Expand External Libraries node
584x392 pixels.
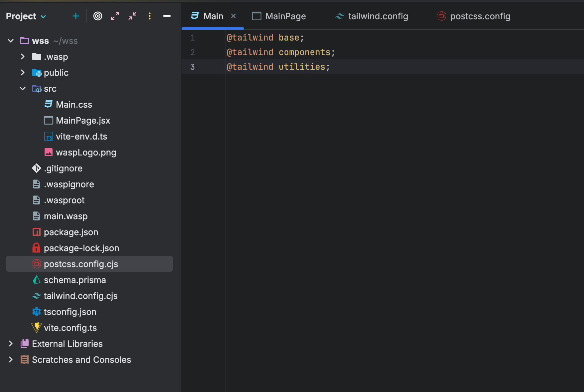11,343
